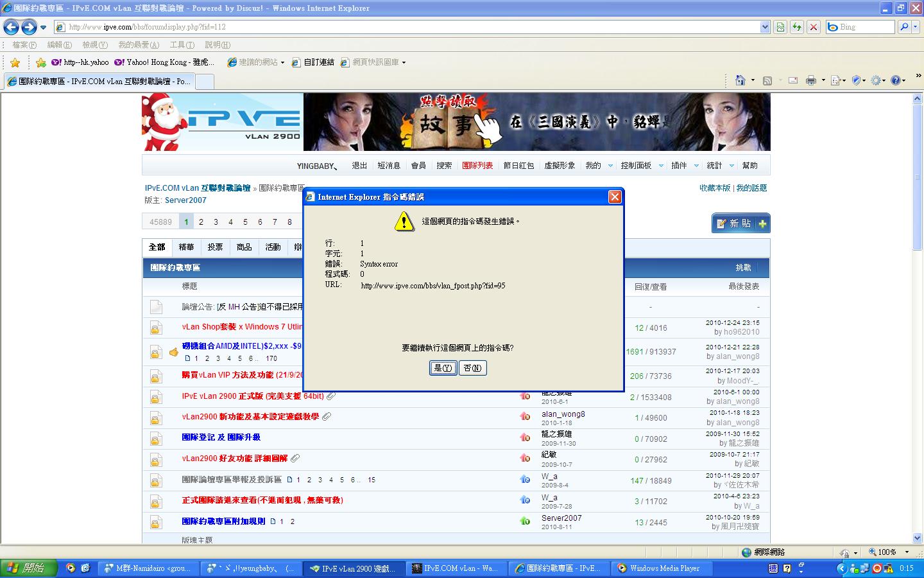Go back with the IE Back arrow
924x578 pixels.
click(11, 27)
